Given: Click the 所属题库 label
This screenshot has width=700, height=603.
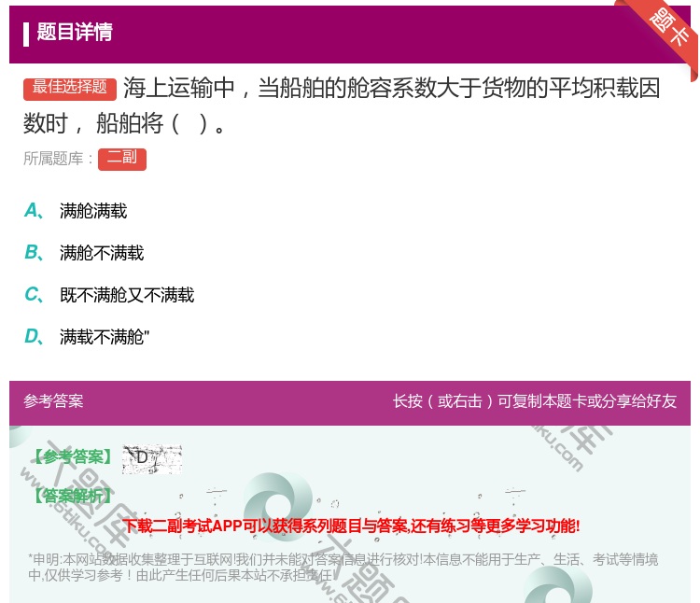Looking at the screenshot, I should [58, 159].
